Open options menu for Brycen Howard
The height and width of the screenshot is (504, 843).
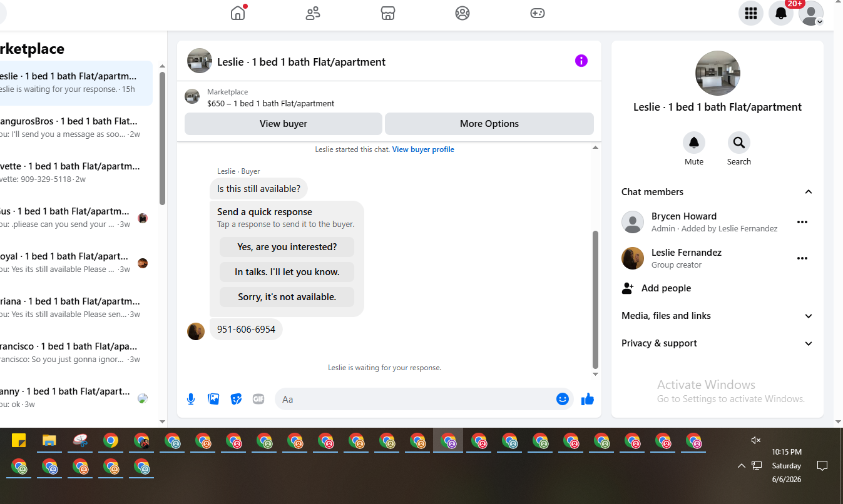(802, 222)
